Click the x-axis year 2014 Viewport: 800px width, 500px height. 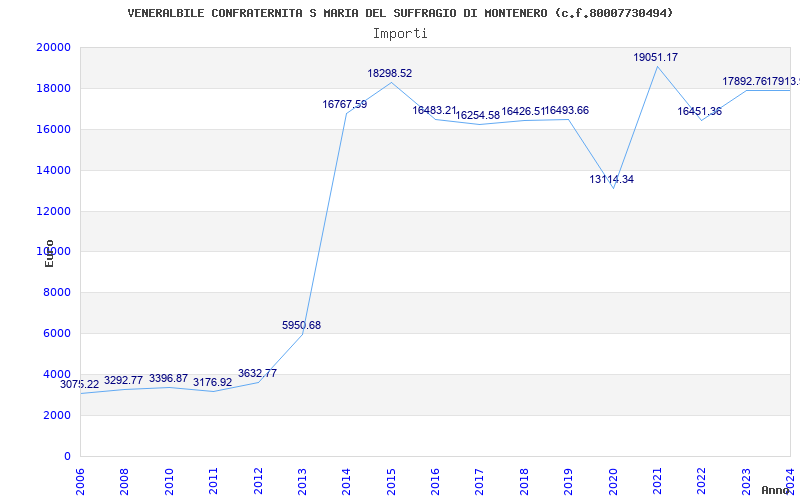pyautogui.click(x=346, y=482)
